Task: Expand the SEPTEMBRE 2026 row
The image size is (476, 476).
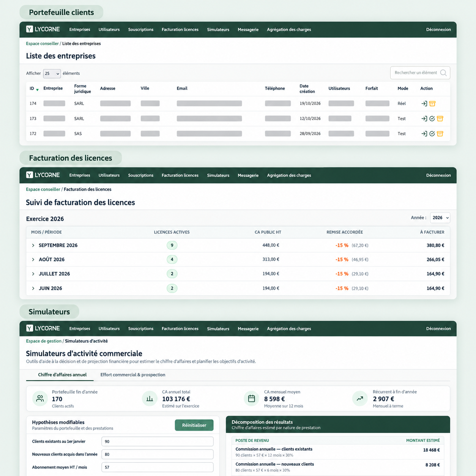Action: (x=33, y=246)
